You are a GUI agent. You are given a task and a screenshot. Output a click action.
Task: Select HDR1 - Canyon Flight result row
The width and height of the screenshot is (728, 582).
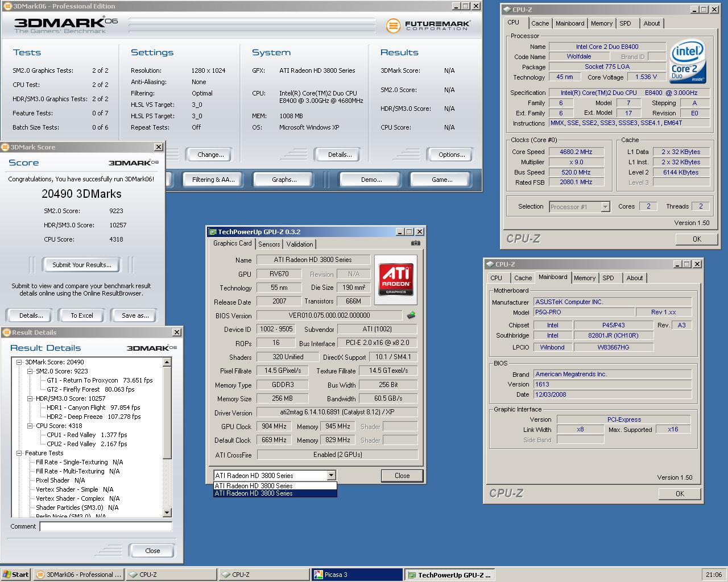[x=93, y=408]
